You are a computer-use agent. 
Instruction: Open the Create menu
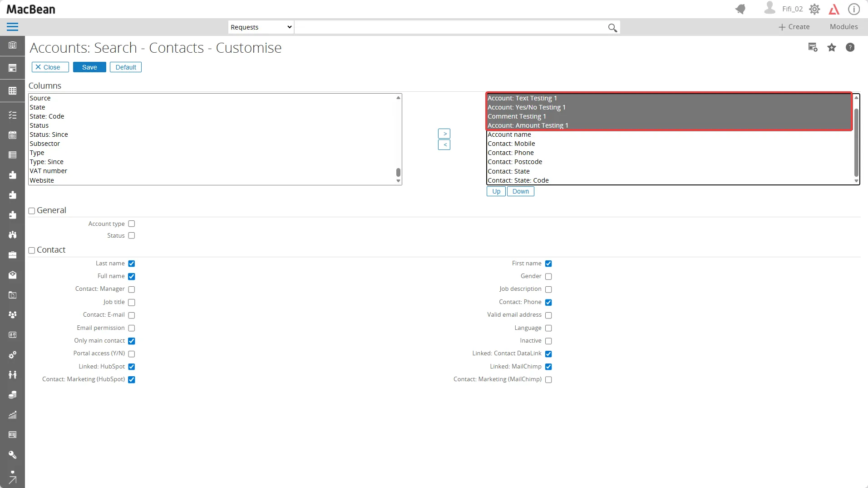pos(794,27)
